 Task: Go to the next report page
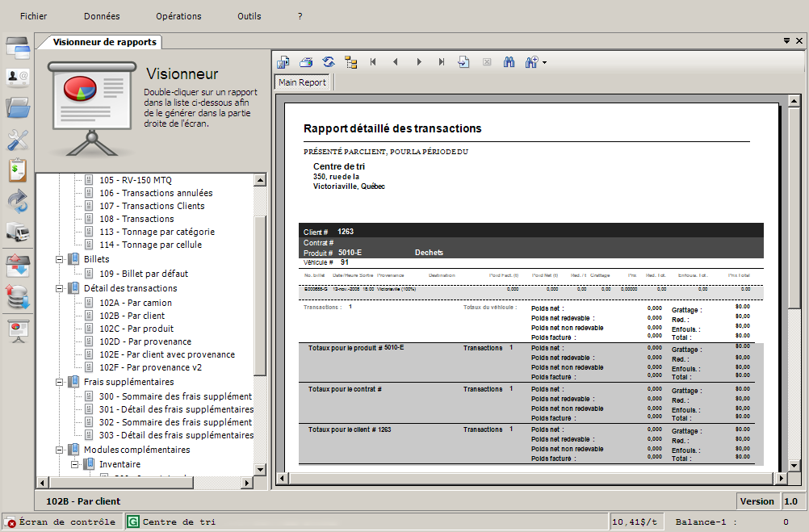[x=419, y=62]
